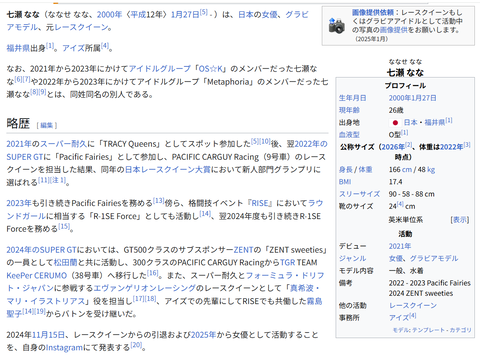Click the Japan flag icon in the infobox
Screen dimensions: 480x361
[395, 123]
